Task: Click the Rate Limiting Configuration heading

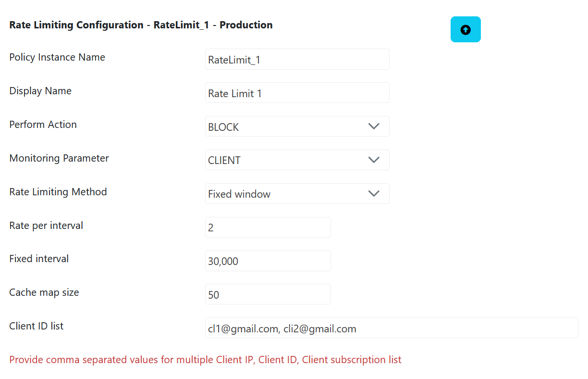Action: (x=141, y=25)
